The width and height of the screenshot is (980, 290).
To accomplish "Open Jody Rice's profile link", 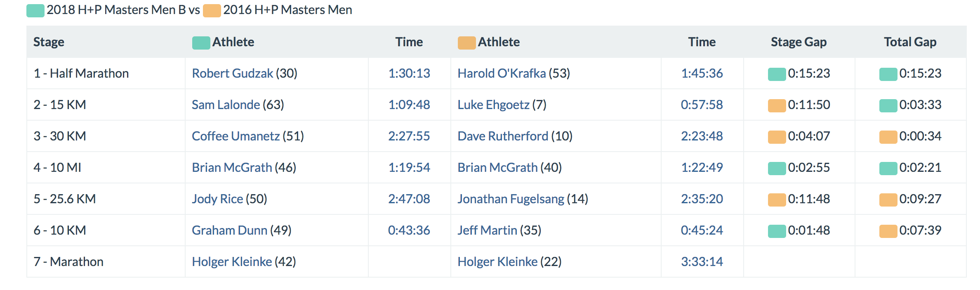I will [217, 199].
